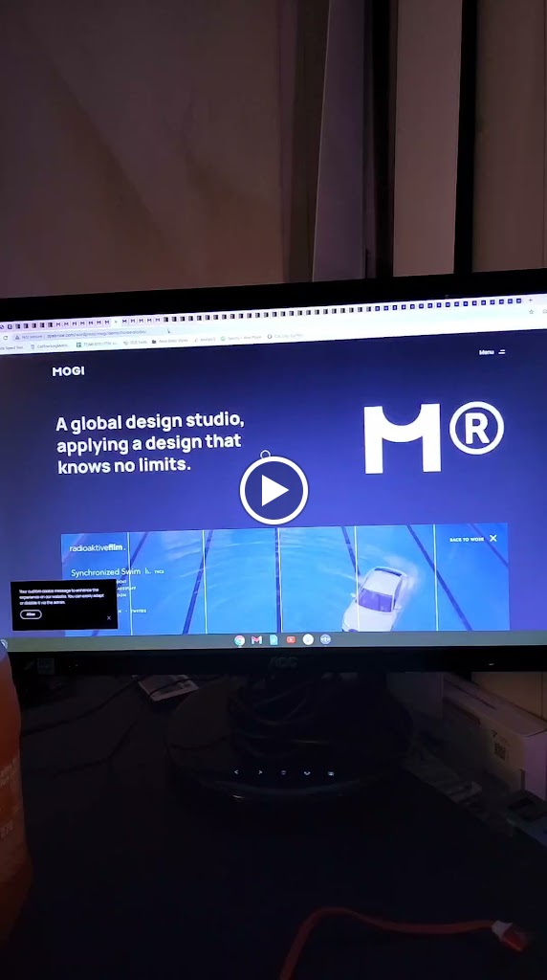Dismiss the cookie message popup with X
The height and width of the screenshot is (980, 547).
(109, 618)
